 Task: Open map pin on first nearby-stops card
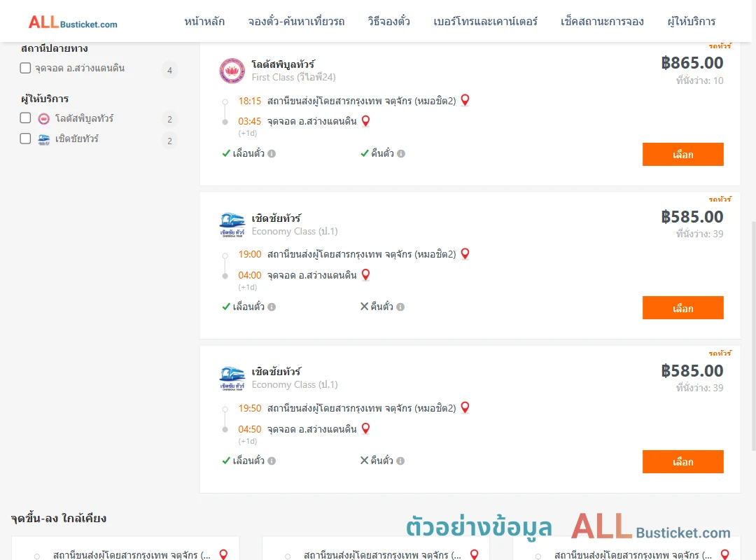point(223,554)
